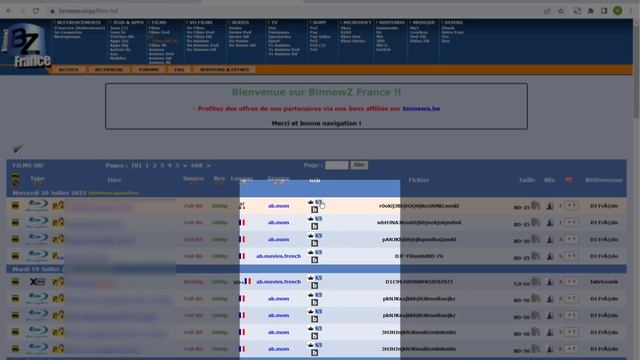The height and width of the screenshot is (360, 640).
Task: Open the Nfo icon in fabricasek row
Action: 550,282
